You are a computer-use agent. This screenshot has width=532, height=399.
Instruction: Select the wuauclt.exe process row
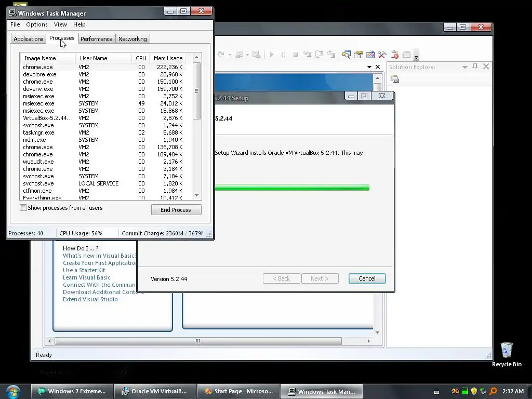[103, 162]
